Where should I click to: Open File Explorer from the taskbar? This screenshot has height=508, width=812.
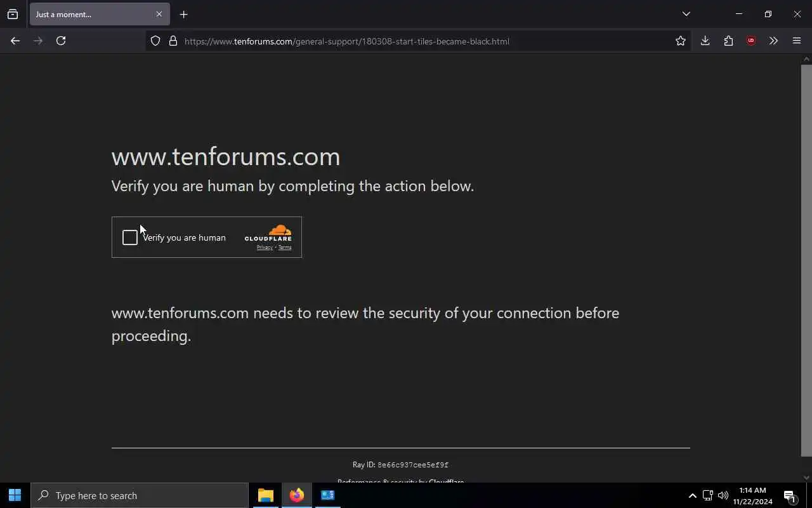[x=266, y=495]
